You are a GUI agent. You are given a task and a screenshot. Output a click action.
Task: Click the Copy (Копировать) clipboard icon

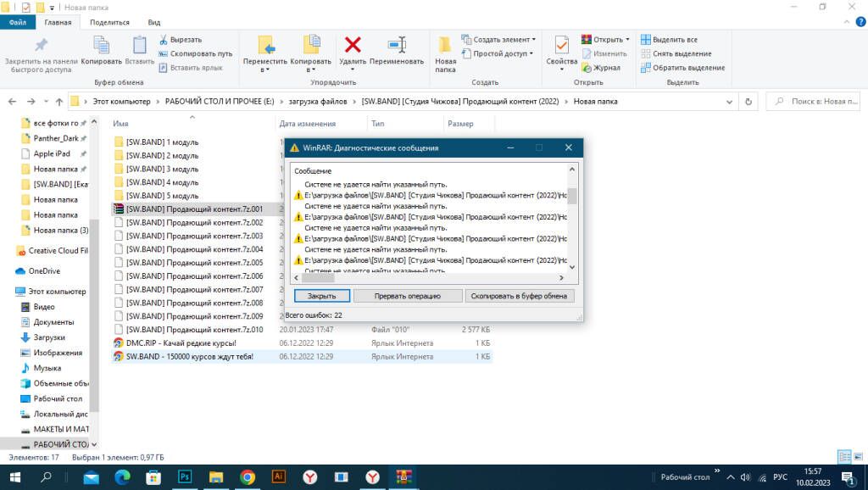(102, 45)
